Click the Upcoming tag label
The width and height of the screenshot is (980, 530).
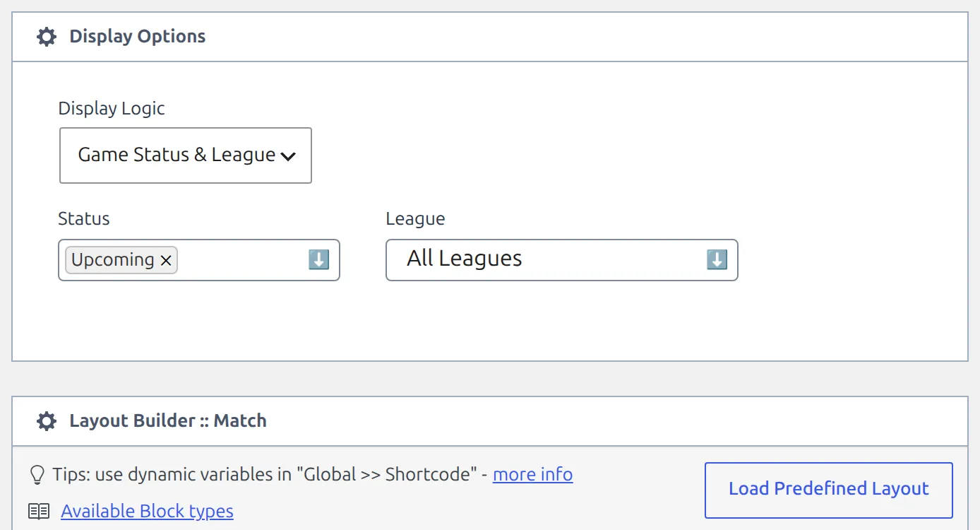pyautogui.click(x=113, y=260)
